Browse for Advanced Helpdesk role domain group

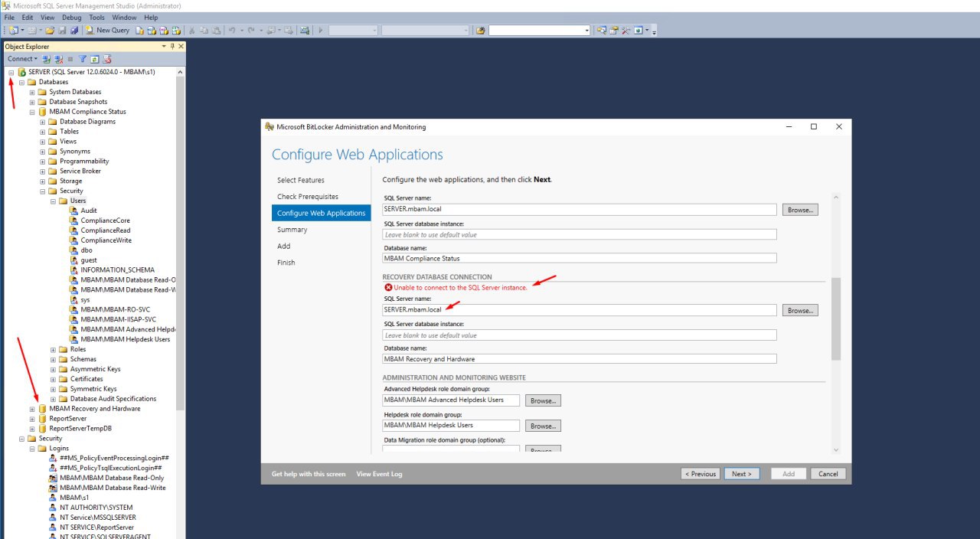[543, 400]
